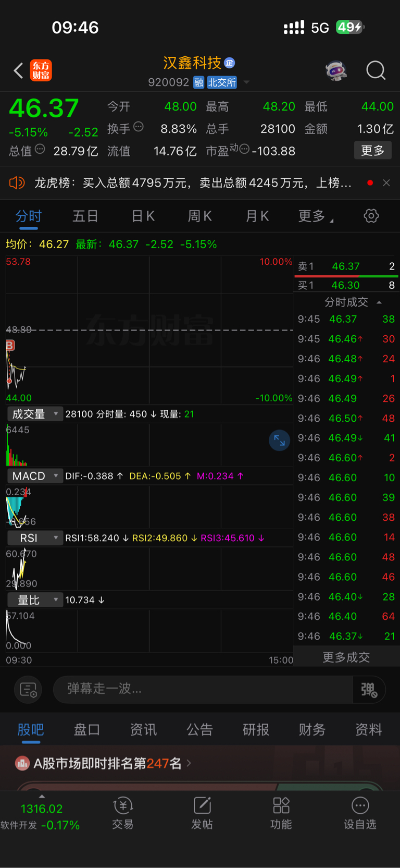Tap the battery 49 status icon
Viewport: 400px width, 868px height.
click(x=350, y=27)
